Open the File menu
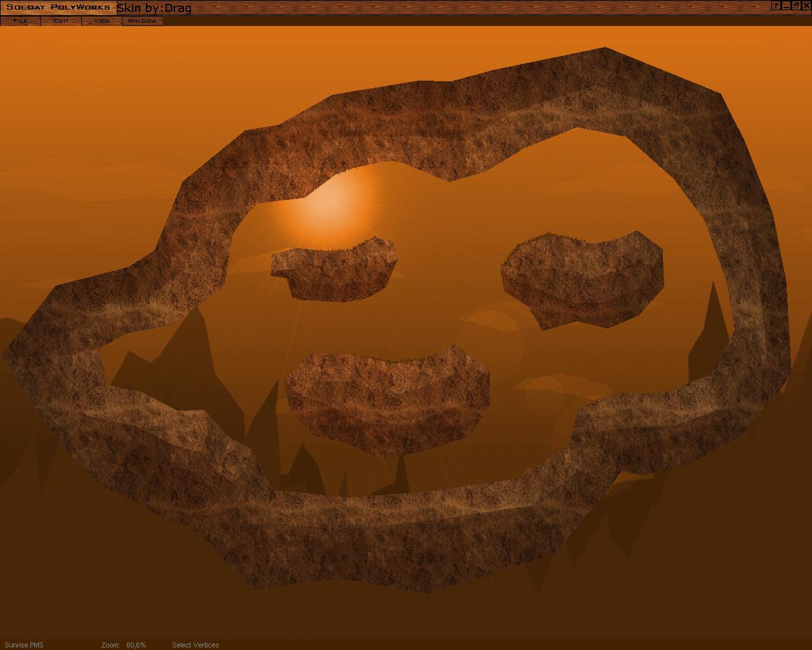This screenshot has width=812, height=650. (20, 21)
